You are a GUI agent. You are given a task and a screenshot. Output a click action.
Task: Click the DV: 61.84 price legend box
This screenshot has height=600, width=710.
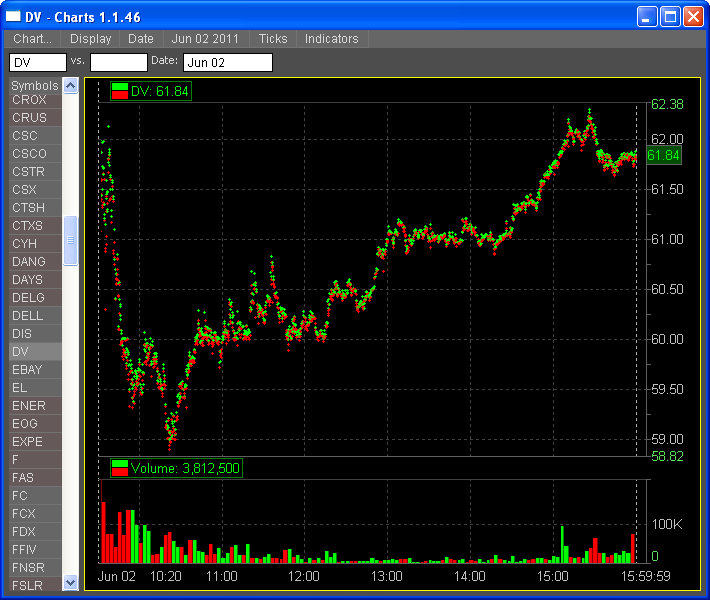(151, 91)
